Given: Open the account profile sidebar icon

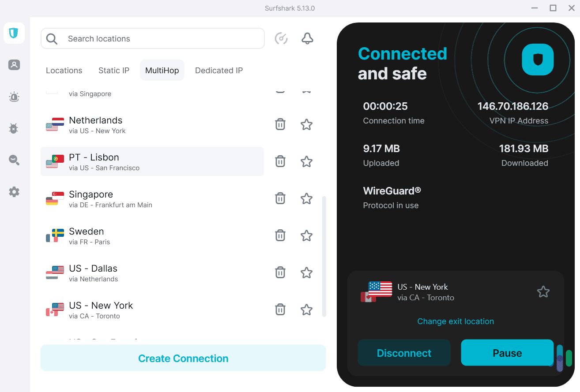Looking at the screenshot, I should pyautogui.click(x=14, y=65).
